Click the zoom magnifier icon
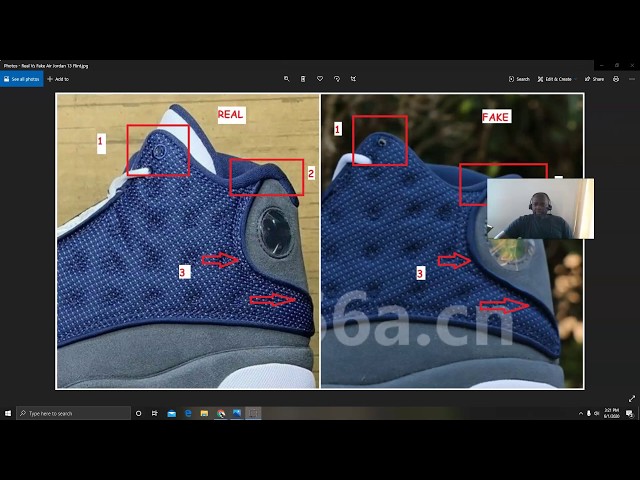 click(287, 79)
